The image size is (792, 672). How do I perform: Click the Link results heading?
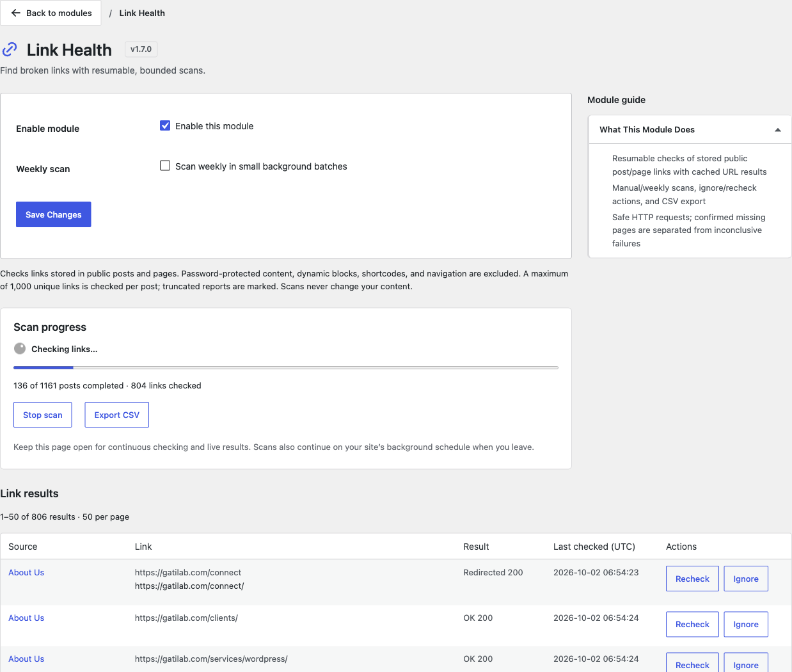(29, 493)
